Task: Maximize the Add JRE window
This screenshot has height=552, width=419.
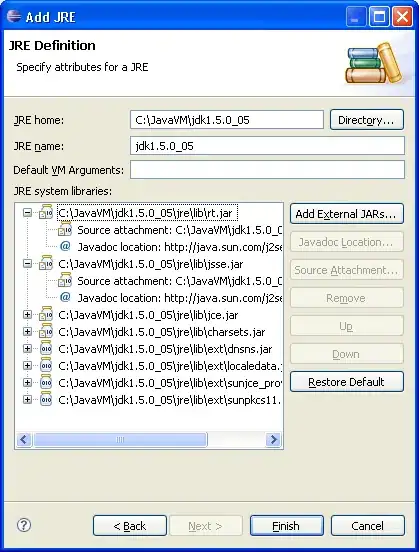Action: point(379,16)
